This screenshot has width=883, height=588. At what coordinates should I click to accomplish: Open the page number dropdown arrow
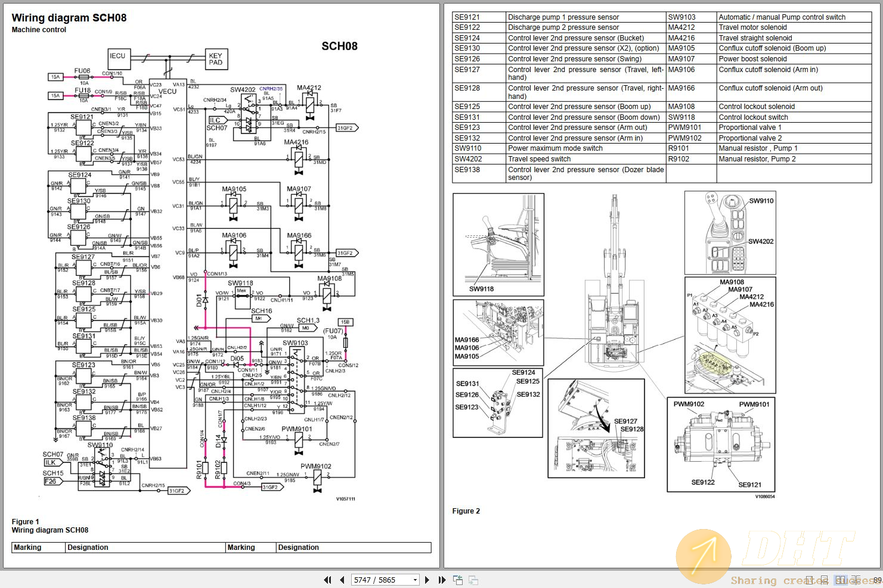pos(415,580)
